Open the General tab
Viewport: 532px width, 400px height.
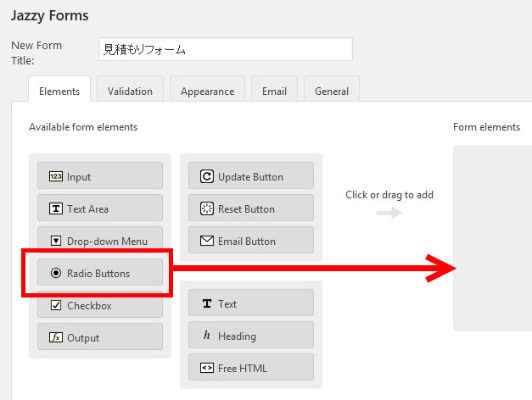332,89
